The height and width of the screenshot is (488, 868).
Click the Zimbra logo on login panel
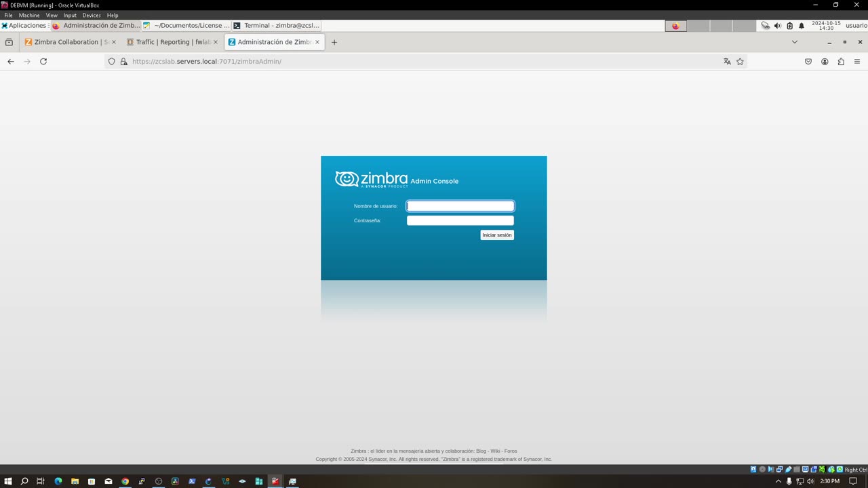point(372,179)
